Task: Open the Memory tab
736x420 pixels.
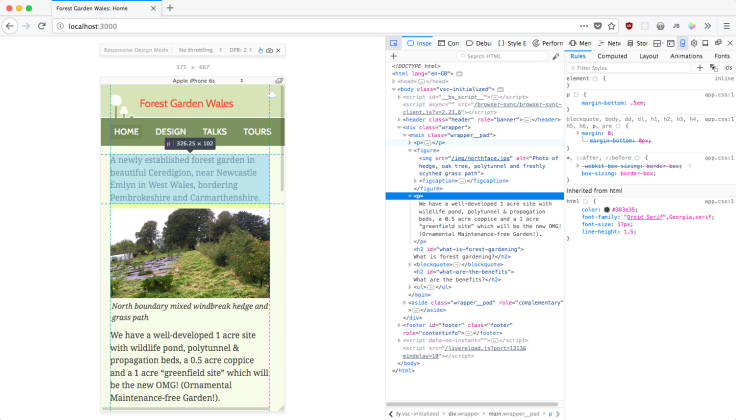Action: click(x=580, y=43)
